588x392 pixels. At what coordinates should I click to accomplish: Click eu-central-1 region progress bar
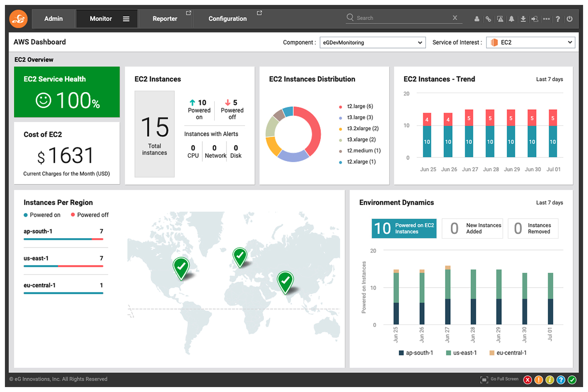pos(63,293)
